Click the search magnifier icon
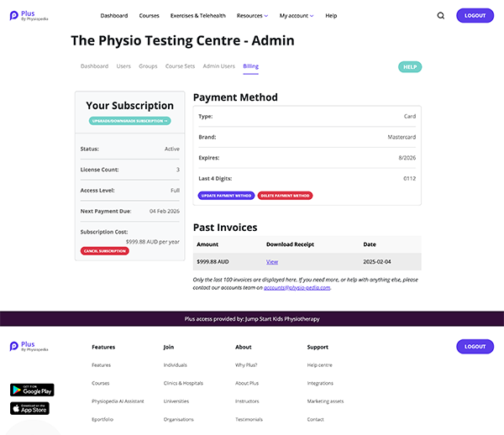This screenshot has width=504, height=435. tap(441, 15)
